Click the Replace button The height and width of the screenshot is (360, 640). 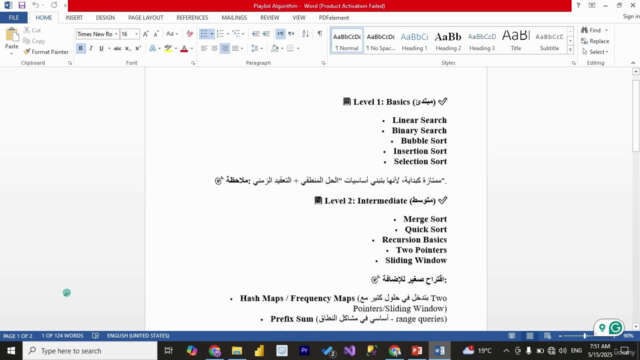pos(595,41)
